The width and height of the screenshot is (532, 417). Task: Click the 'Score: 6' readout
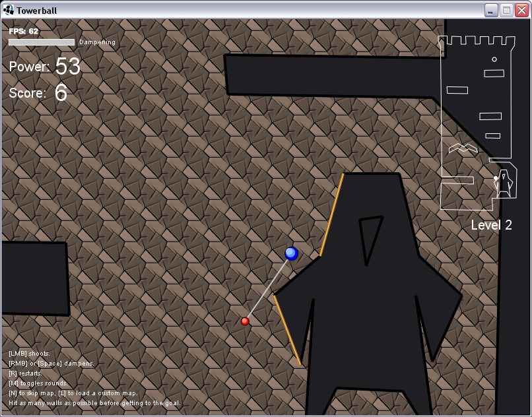click(38, 92)
